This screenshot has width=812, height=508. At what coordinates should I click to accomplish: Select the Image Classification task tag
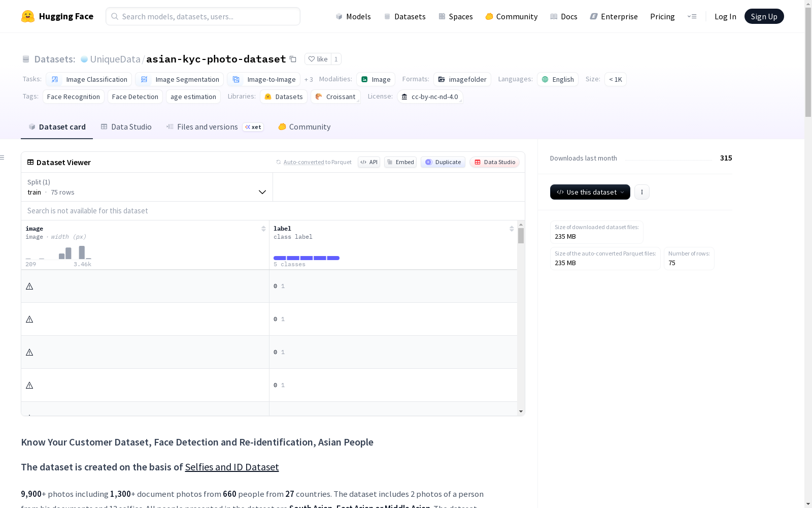pos(89,79)
